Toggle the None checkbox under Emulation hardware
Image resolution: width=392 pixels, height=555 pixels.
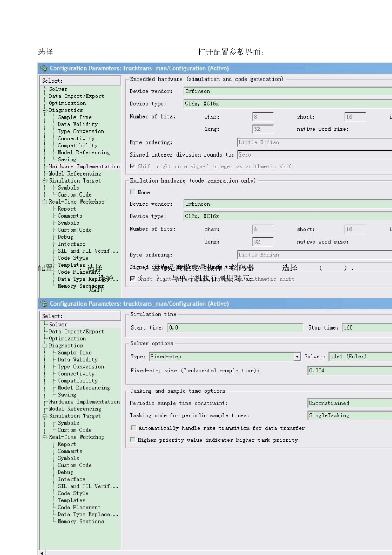[132, 192]
